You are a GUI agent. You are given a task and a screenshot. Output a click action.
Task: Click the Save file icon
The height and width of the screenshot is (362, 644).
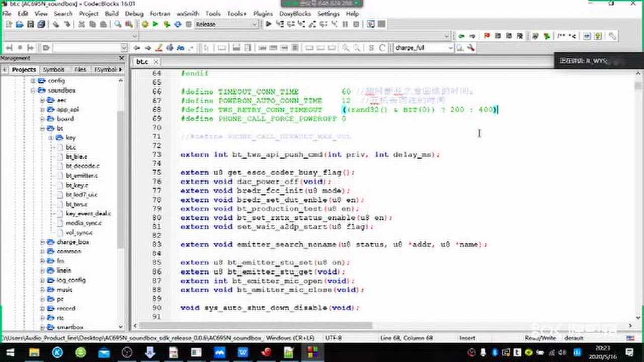tap(30, 24)
